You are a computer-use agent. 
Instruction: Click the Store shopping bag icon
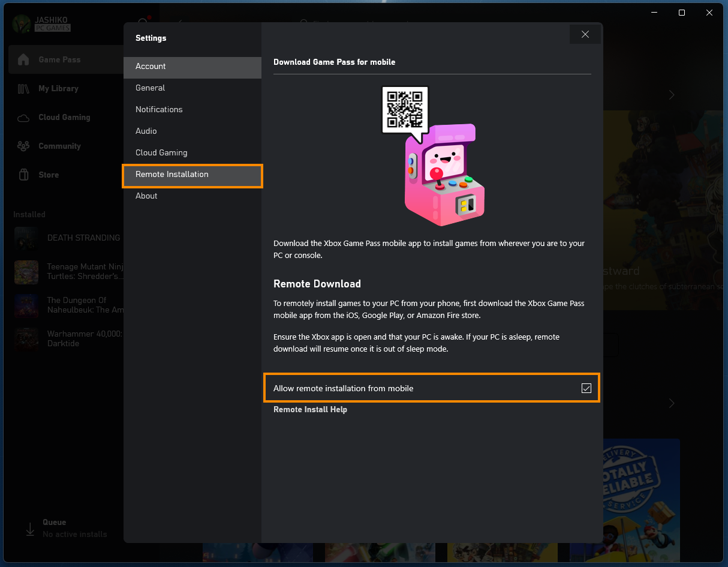pos(23,175)
